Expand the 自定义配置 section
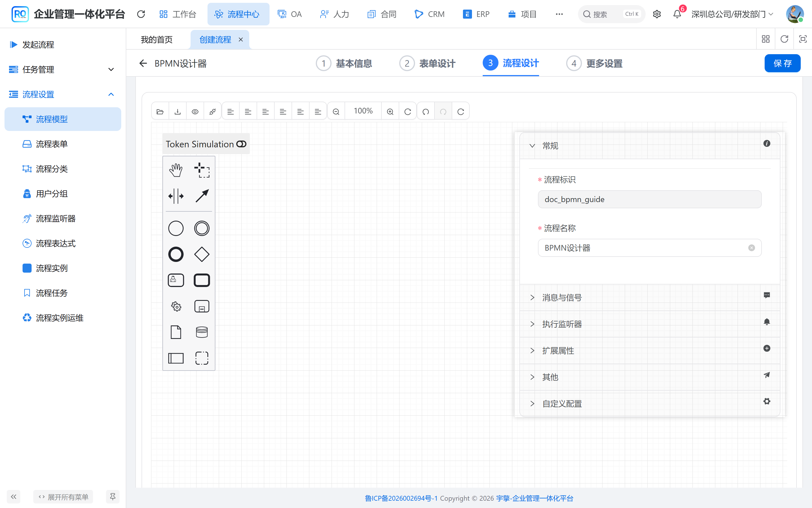The height and width of the screenshot is (508, 812). coord(649,404)
